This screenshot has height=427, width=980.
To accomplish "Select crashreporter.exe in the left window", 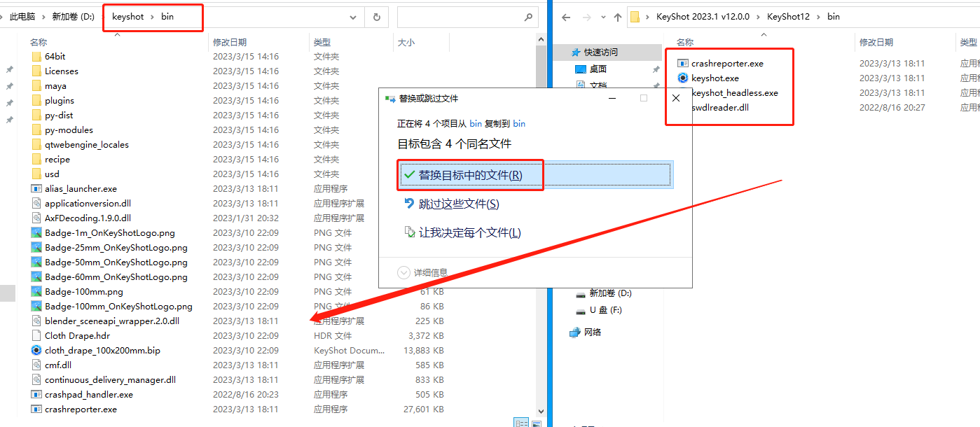I will tap(81, 409).
